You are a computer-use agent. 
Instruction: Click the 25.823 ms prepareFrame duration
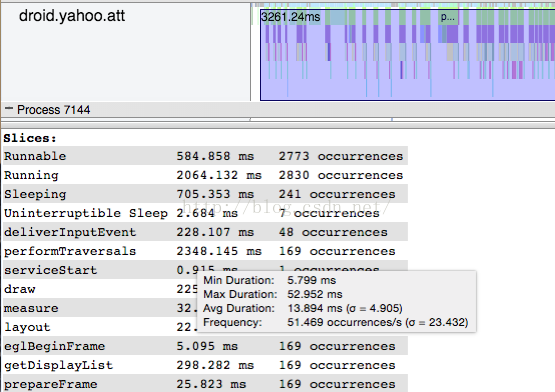pyautogui.click(x=211, y=384)
